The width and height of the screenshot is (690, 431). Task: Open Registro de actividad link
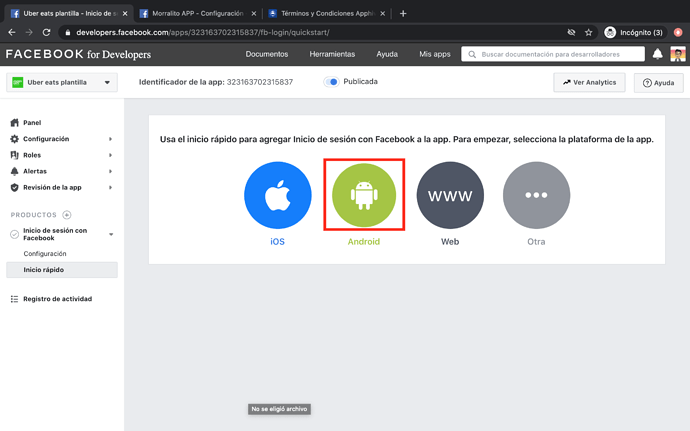tap(57, 299)
